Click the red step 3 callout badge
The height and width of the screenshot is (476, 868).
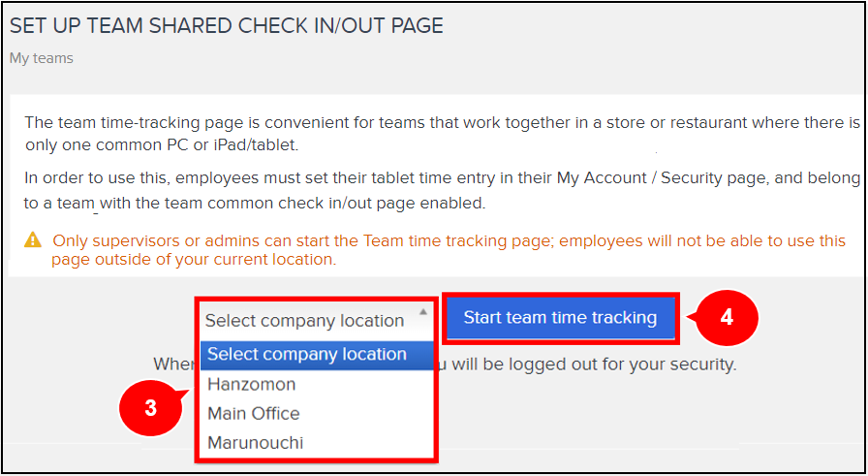click(x=150, y=409)
